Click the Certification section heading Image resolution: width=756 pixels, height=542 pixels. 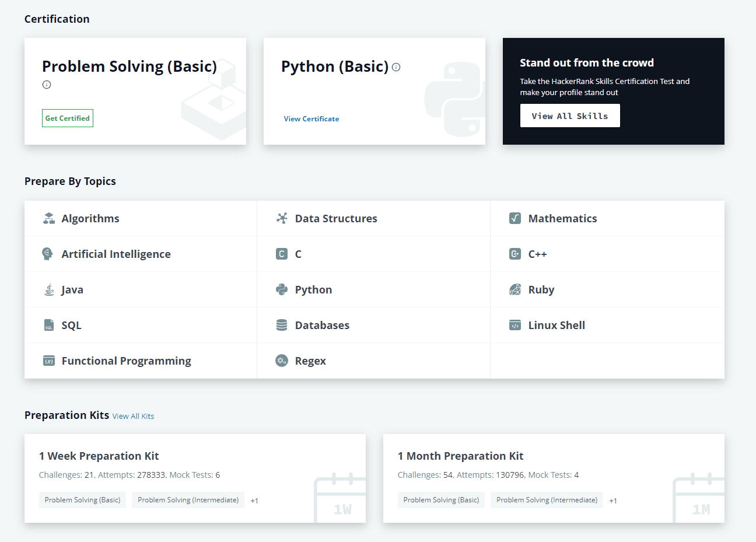57,19
